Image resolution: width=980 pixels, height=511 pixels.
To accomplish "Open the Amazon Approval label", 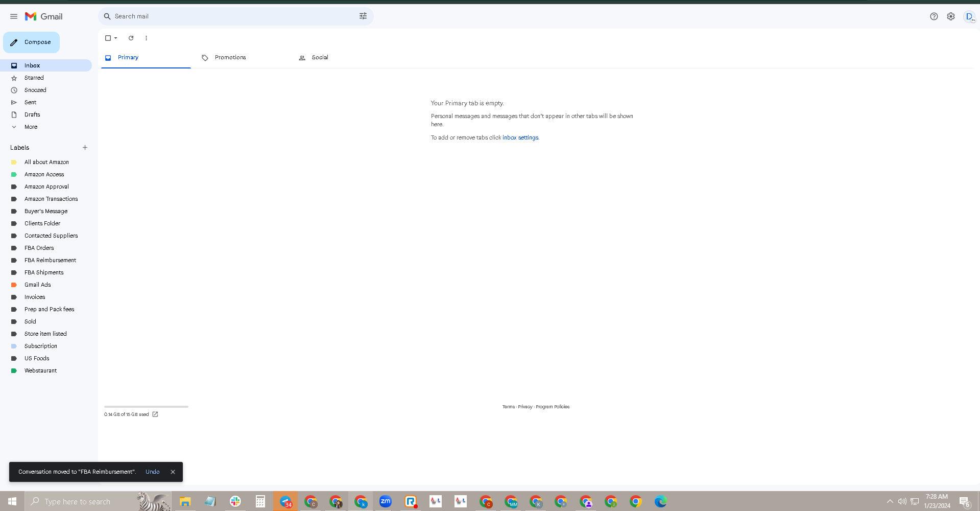I will 46,187.
